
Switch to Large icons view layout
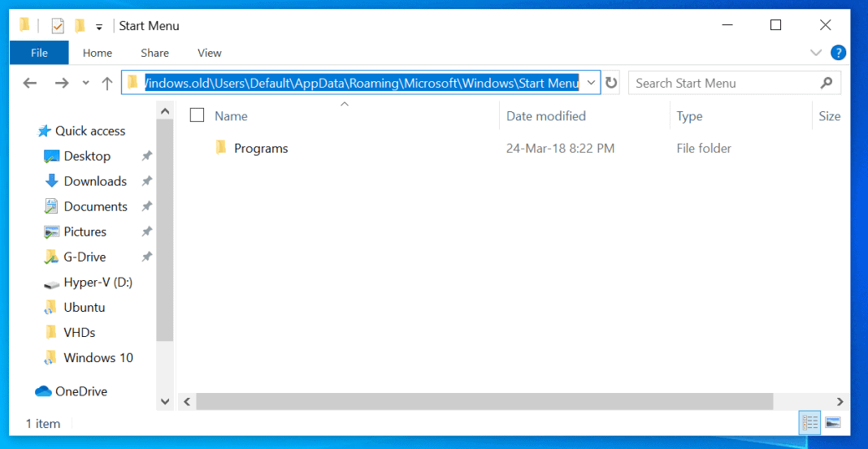pos(832,423)
